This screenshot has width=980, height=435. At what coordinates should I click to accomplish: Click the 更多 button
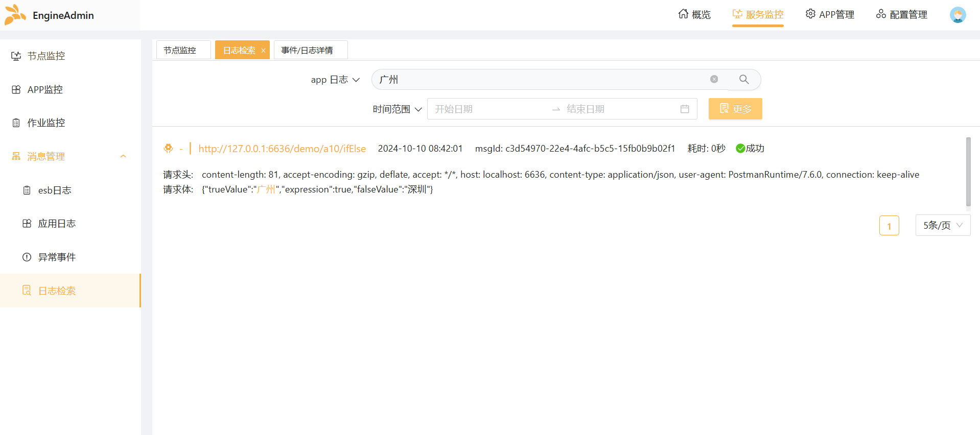(735, 109)
